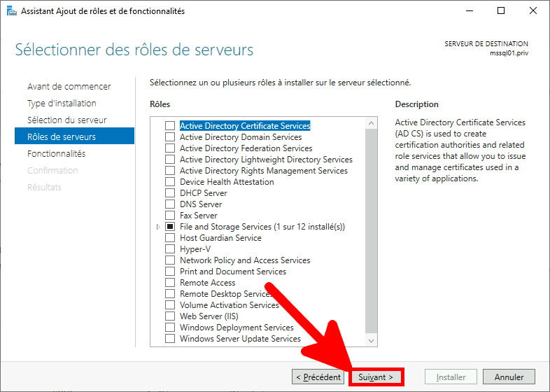This screenshot has height=392, width=550.
Task: Select the Hyper-V role label
Action: 195,249
